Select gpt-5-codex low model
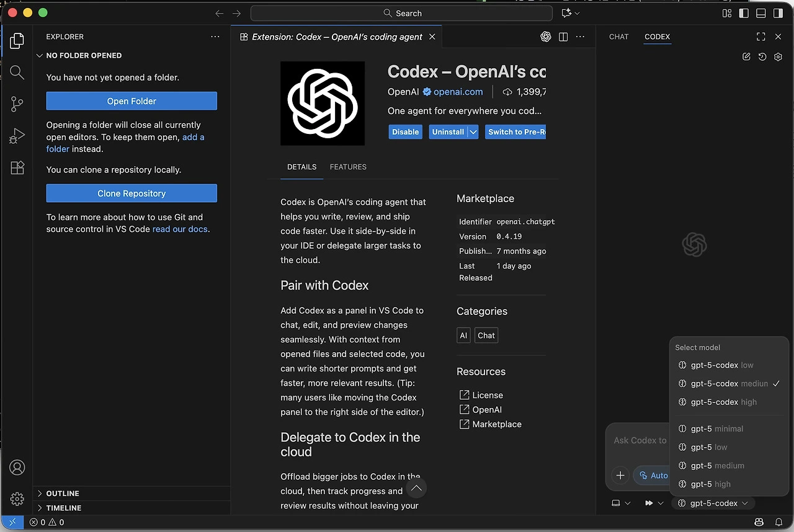Image resolution: width=794 pixels, height=532 pixels. (x=729, y=365)
